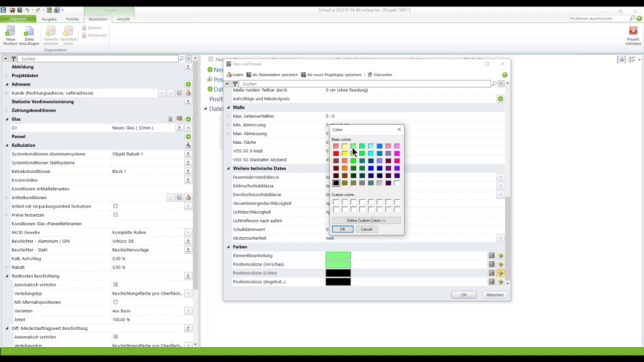Switch to the Ansicht ribbon tab

click(x=123, y=19)
